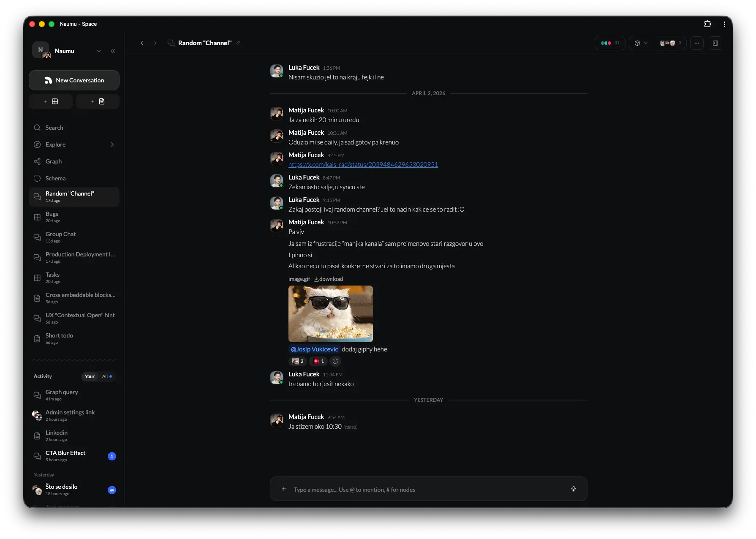The height and width of the screenshot is (539, 756).
Task: Open the Admin settings link activity
Action: (74, 416)
